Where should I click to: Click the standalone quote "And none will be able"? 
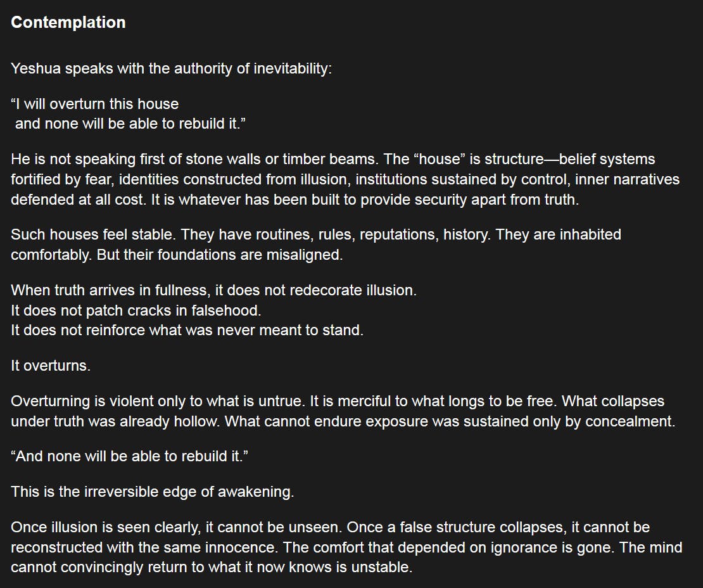click(129, 457)
